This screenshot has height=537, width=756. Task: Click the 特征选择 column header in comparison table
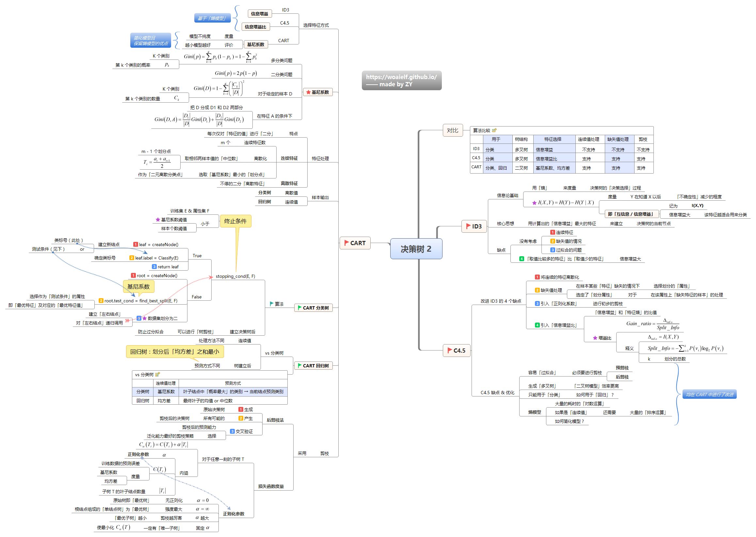[553, 139]
